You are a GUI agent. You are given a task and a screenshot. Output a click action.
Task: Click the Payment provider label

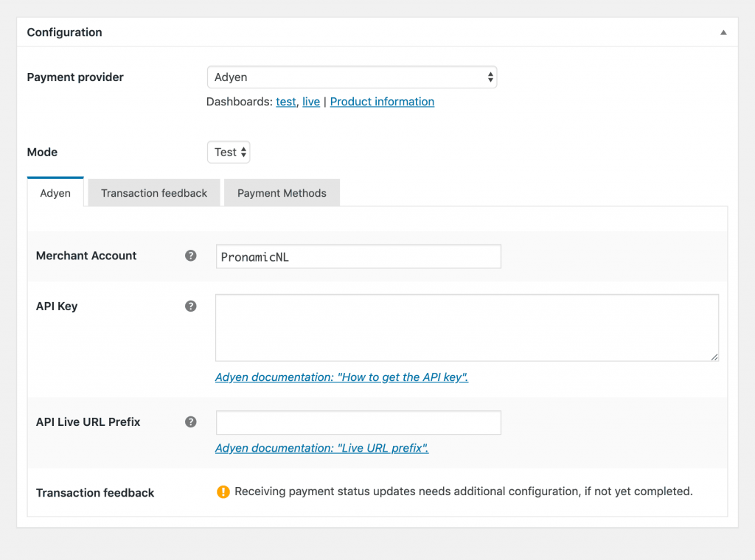[75, 77]
